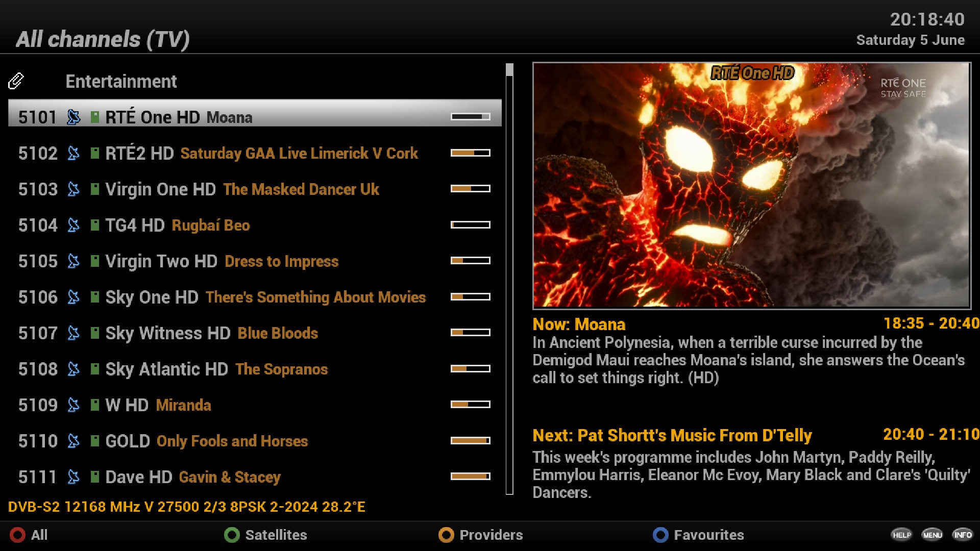The height and width of the screenshot is (551, 980).
Task: Click 'Now: Moana' programme title
Action: 579,324
